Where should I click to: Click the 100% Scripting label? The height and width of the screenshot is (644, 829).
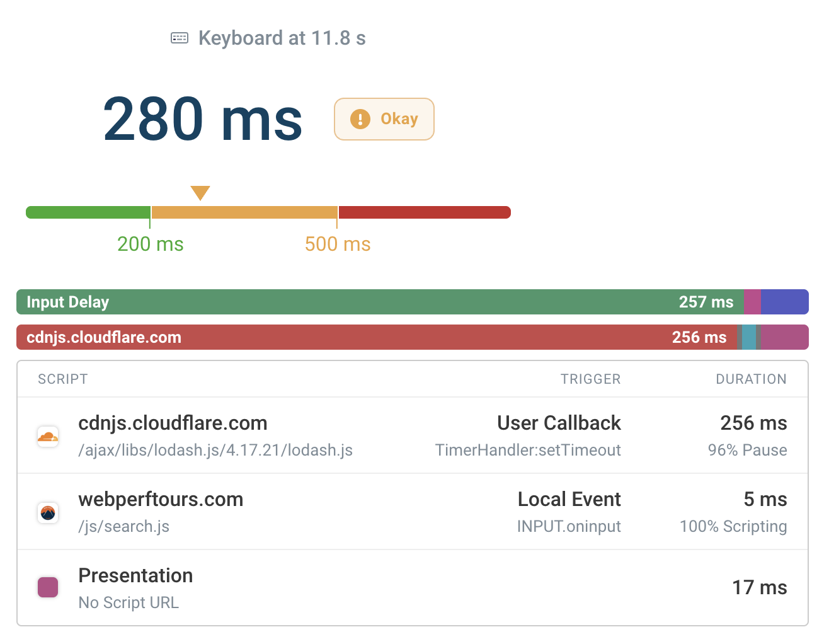point(734,527)
